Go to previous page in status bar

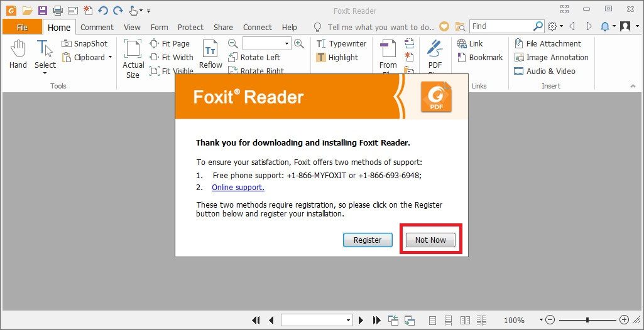271,320
